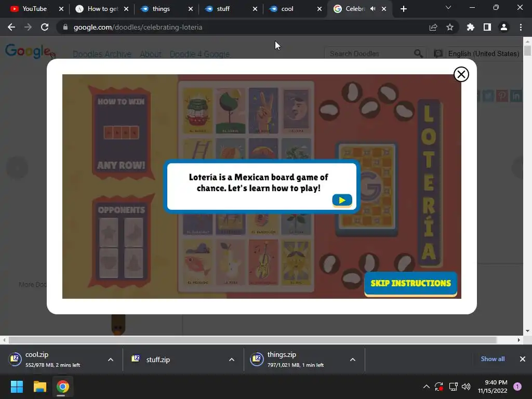Screen dimensions: 532x399
Task: Open the Chrome profile menu
Action: tap(504, 27)
